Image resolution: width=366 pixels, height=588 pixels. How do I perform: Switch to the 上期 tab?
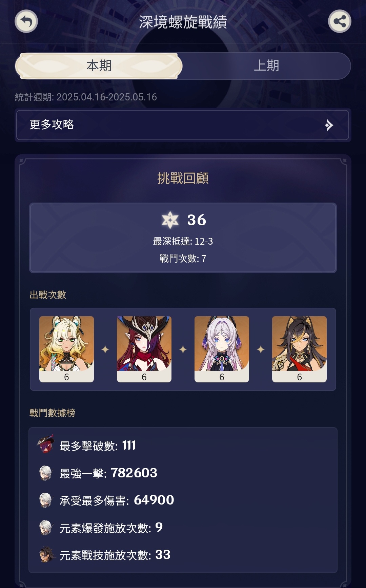click(266, 66)
